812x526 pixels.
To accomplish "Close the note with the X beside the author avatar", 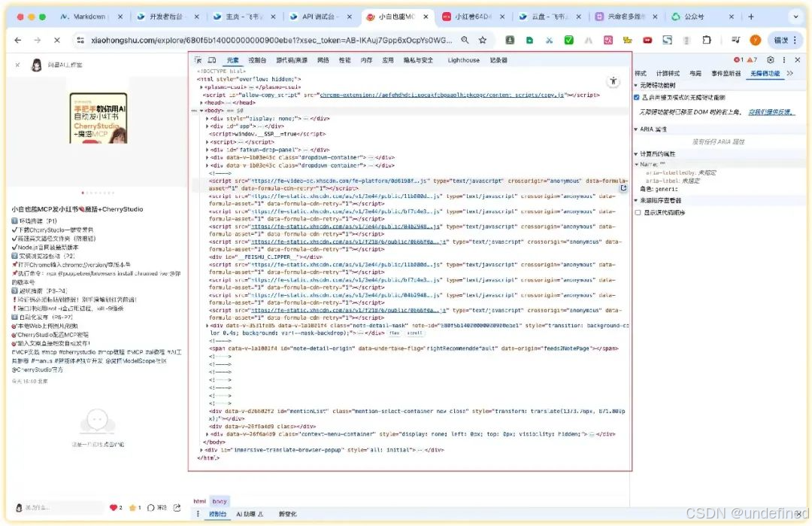I will pyautogui.click(x=17, y=65).
